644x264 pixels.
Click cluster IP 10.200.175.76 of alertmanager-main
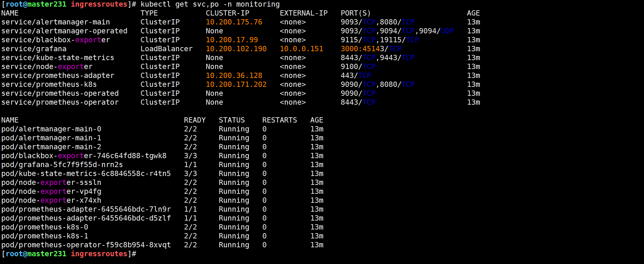(234, 22)
